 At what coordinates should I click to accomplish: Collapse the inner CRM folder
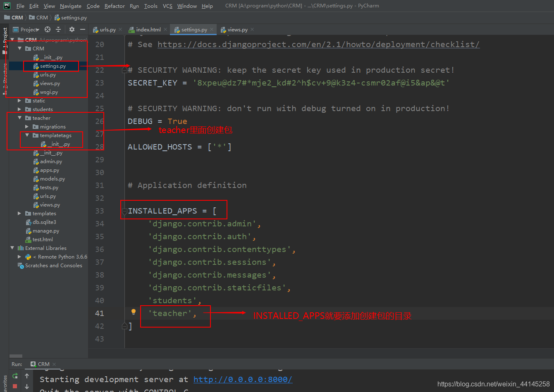19,48
